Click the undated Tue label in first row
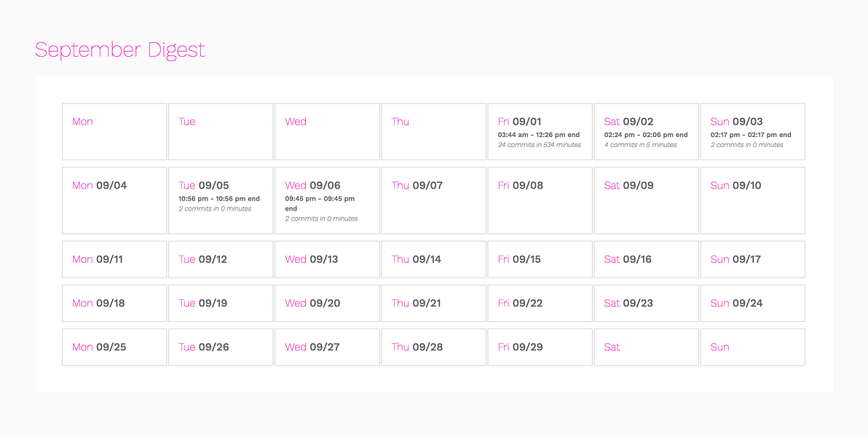This screenshot has width=868, height=437. coord(187,122)
